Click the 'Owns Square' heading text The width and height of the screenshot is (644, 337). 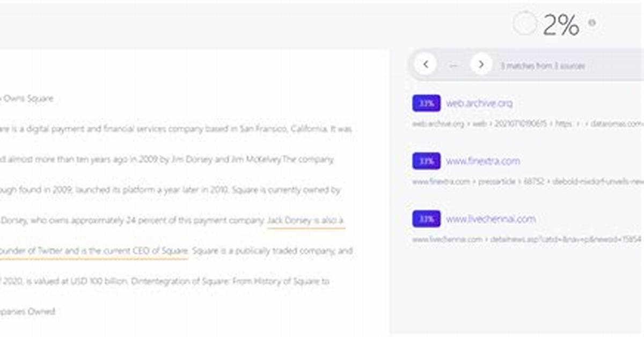(x=28, y=99)
